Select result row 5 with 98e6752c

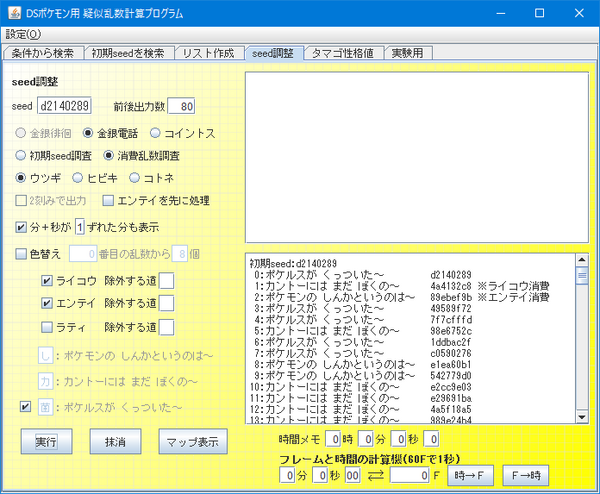(x=361, y=331)
